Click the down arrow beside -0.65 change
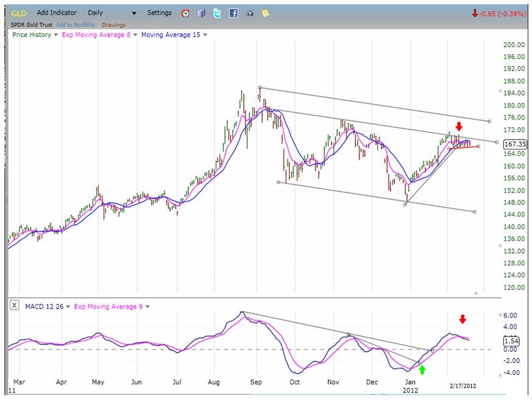 475,13
